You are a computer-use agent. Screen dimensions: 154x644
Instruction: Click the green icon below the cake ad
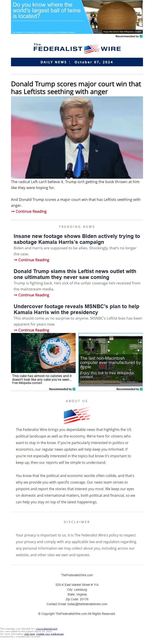pos(74,389)
